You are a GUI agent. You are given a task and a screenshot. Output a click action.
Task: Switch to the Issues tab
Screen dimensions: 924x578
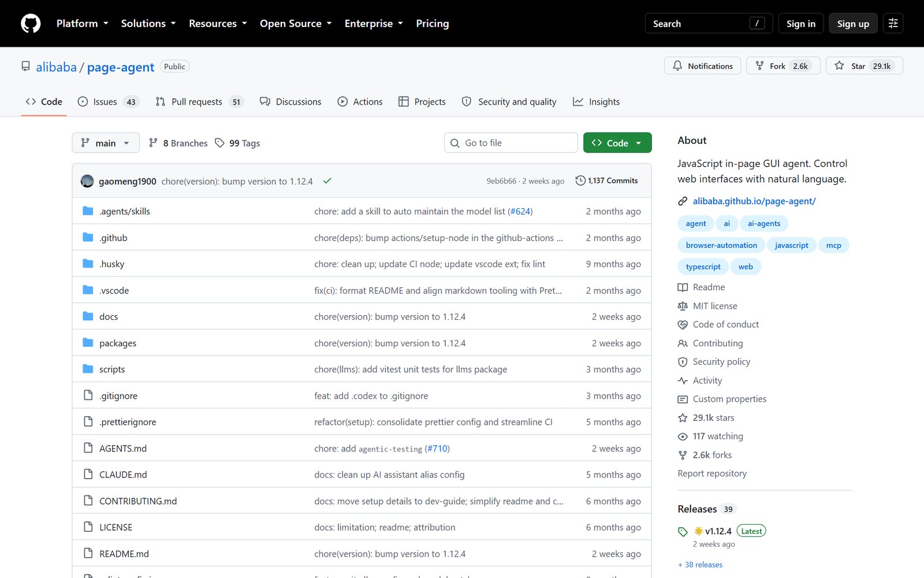[x=109, y=102]
